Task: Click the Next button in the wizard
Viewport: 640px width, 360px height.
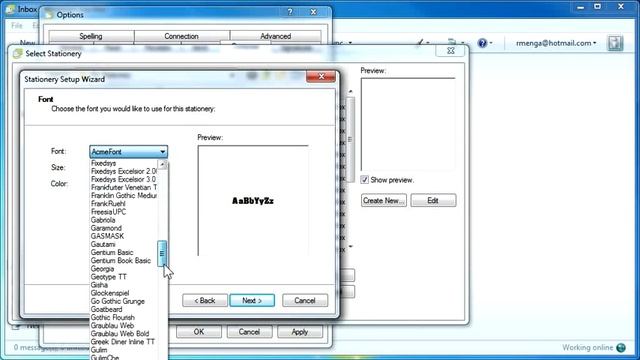Action: (252, 300)
